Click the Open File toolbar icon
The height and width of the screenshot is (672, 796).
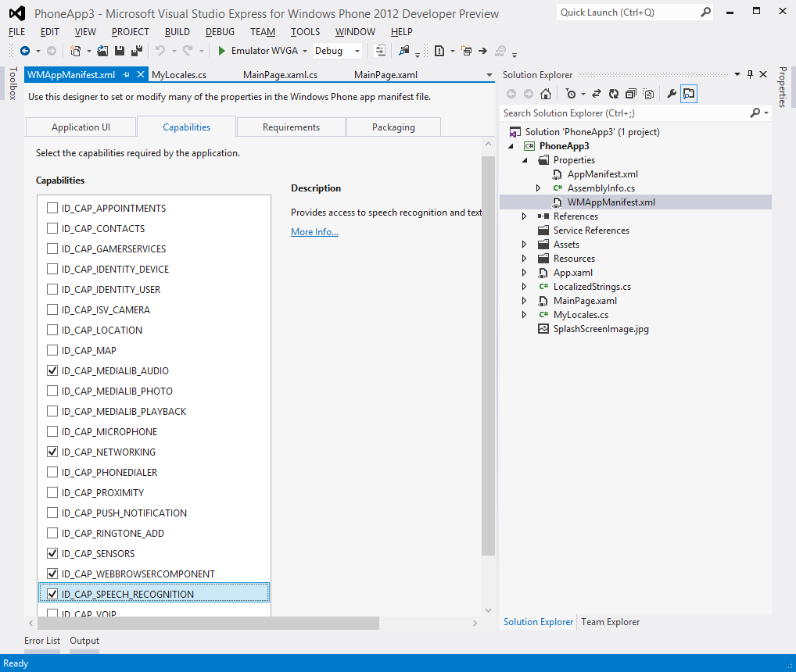[x=102, y=51]
